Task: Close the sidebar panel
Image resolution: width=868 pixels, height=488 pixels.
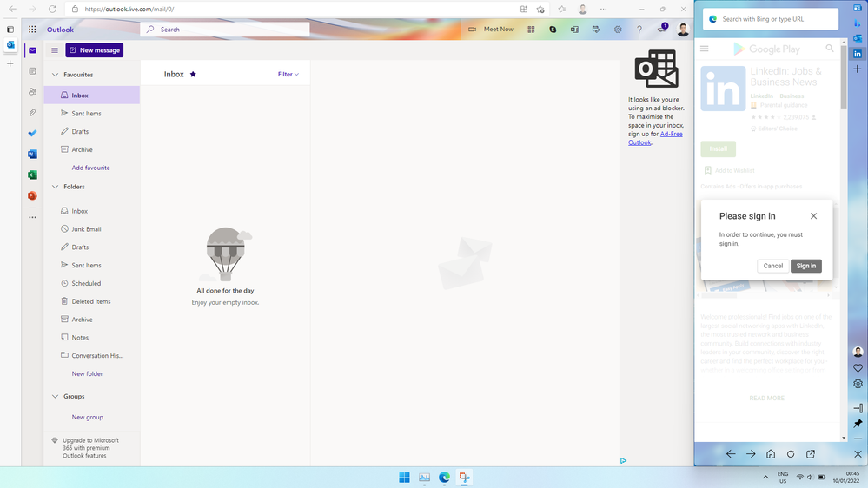Action: coord(858,454)
